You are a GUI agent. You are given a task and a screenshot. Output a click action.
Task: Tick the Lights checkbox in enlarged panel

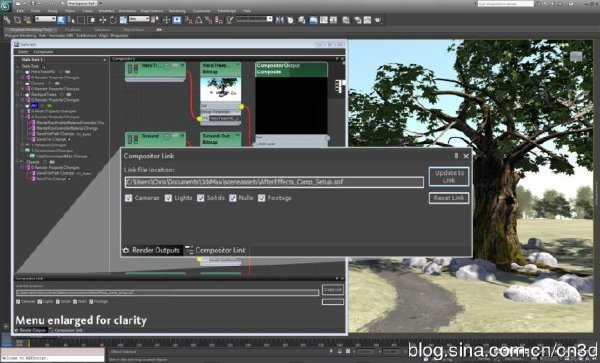[168, 198]
